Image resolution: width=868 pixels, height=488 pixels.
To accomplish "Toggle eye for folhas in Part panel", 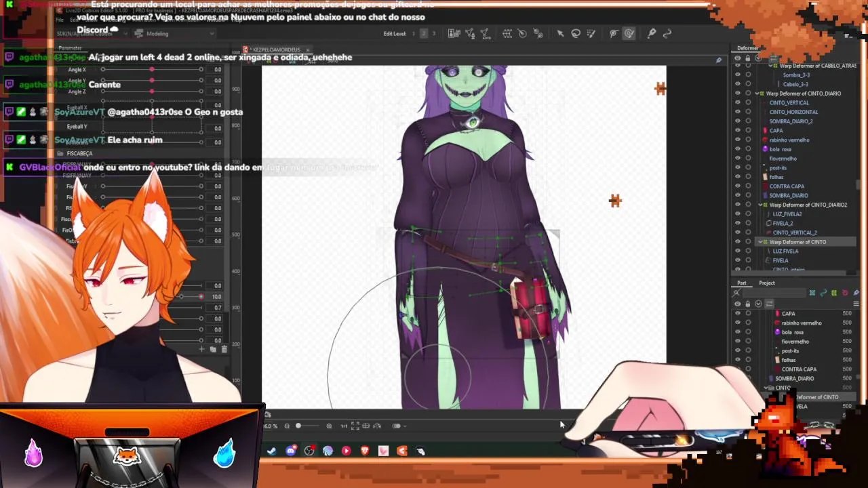I will (738, 360).
